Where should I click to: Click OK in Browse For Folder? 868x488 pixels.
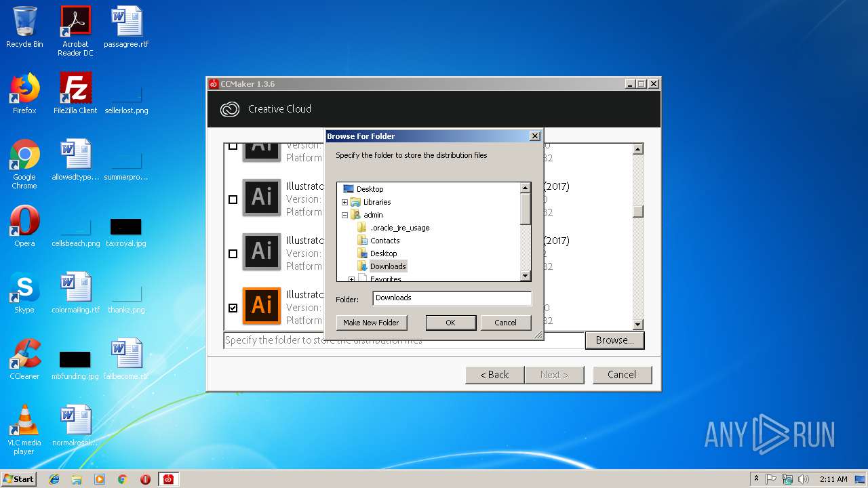point(450,323)
